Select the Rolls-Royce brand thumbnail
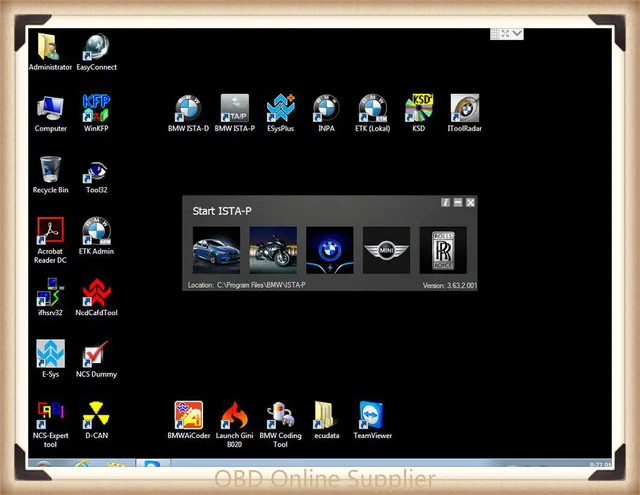Image resolution: width=640 pixels, height=495 pixels. tap(443, 250)
